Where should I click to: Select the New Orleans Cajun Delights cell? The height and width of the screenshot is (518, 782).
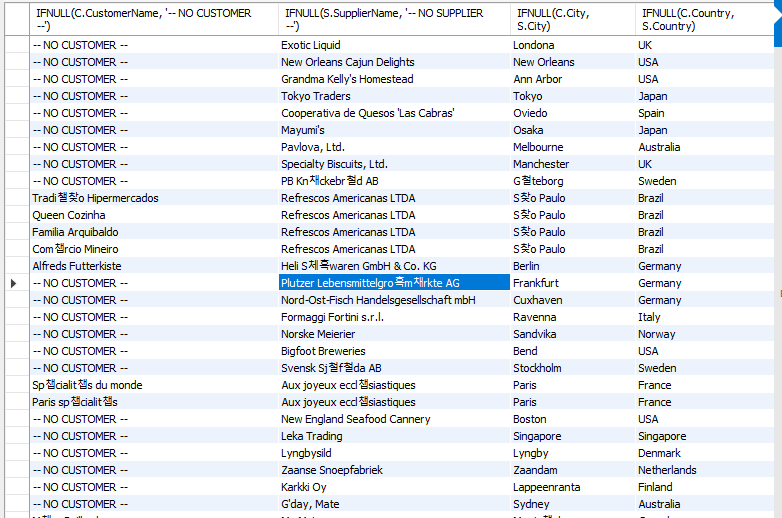394,62
